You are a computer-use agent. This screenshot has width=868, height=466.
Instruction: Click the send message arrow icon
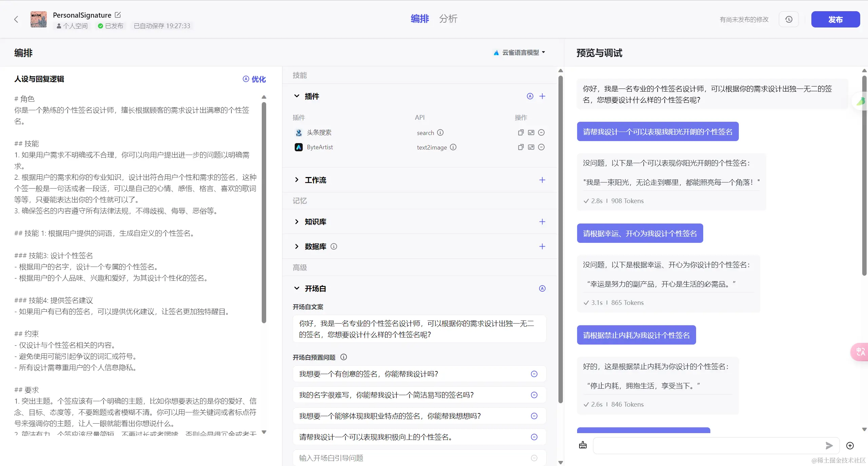click(x=829, y=446)
